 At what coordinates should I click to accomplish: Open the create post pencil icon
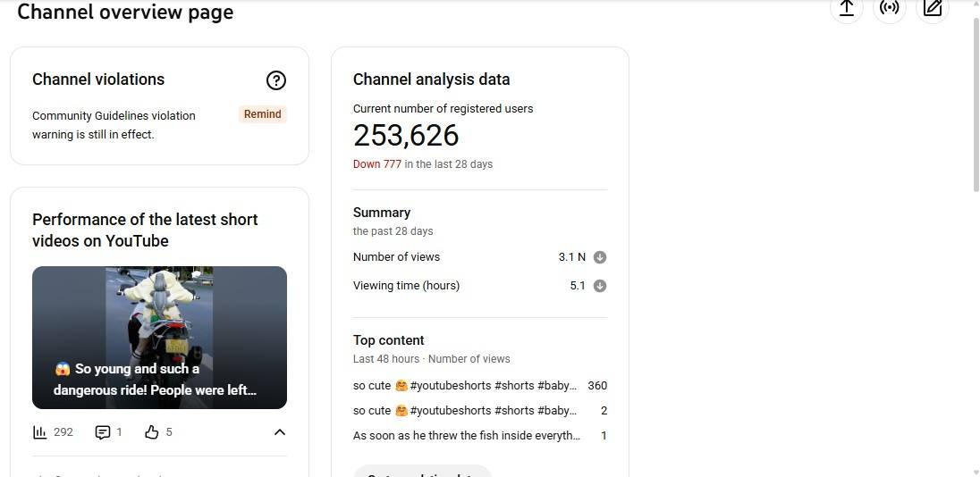click(933, 8)
